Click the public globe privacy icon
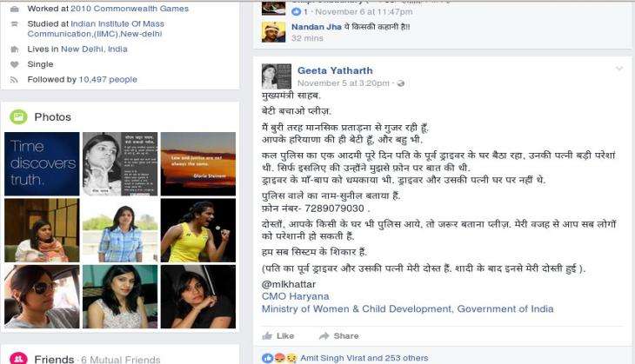The height and width of the screenshot is (364, 635). click(400, 83)
